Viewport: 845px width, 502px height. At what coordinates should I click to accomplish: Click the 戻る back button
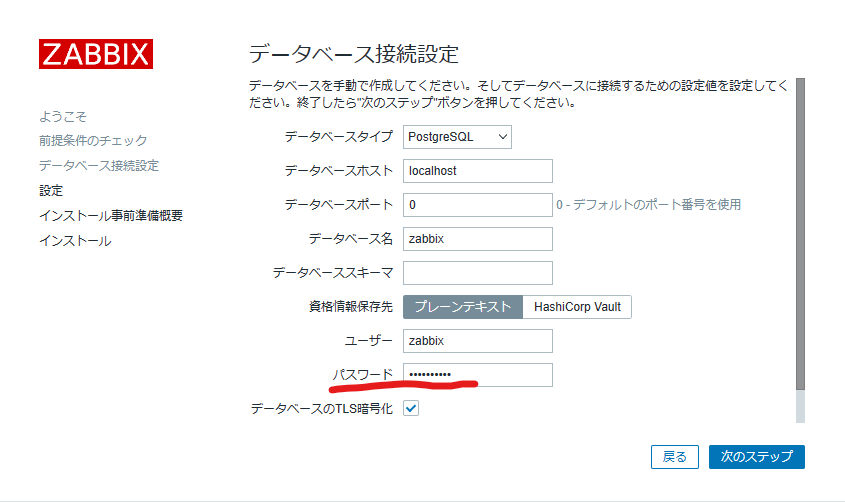point(675,457)
